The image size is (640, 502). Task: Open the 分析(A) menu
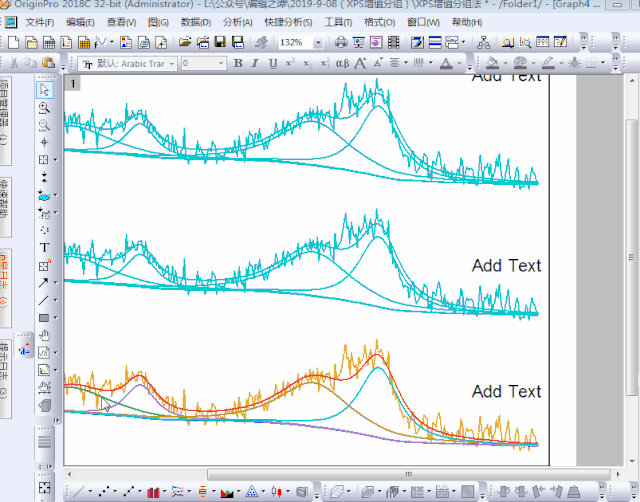pos(237,22)
